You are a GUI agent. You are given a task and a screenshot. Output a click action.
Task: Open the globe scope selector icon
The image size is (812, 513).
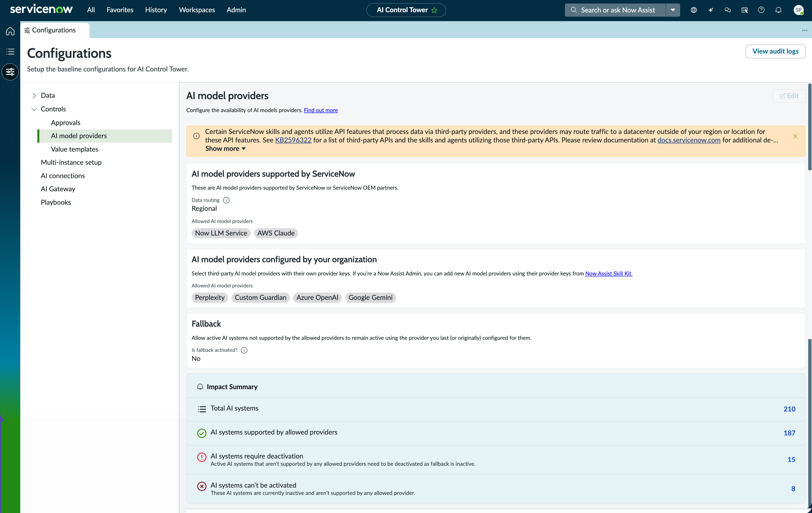pyautogui.click(x=694, y=10)
